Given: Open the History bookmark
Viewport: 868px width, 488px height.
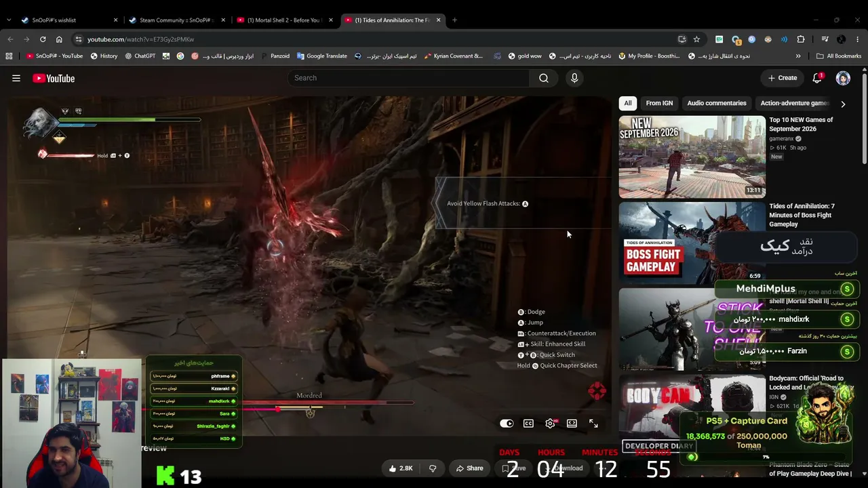Looking at the screenshot, I should [x=104, y=56].
